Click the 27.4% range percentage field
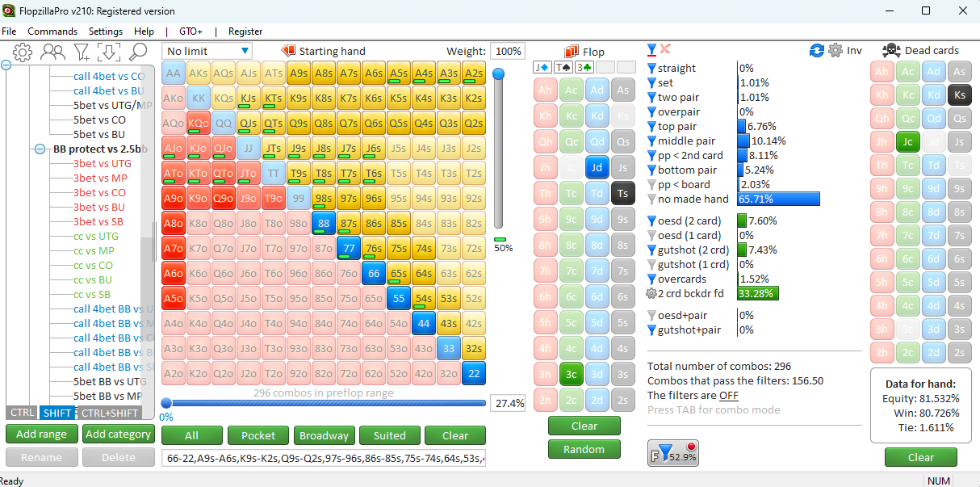The width and height of the screenshot is (980, 487). click(509, 402)
